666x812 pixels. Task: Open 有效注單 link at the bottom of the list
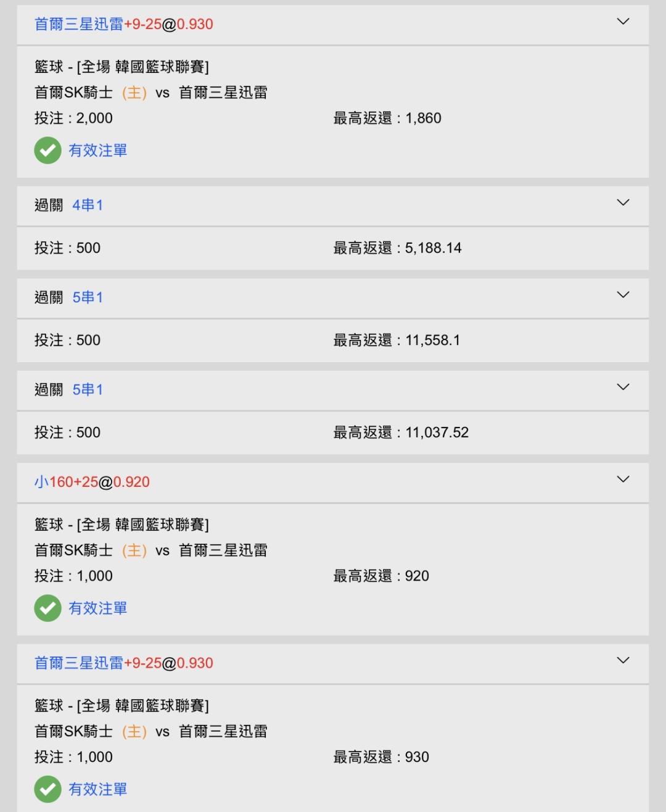click(x=97, y=789)
